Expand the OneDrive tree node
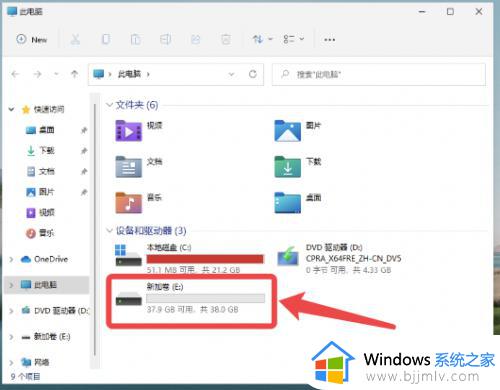Image resolution: width=500 pixels, height=390 pixels. pos(11,259)
